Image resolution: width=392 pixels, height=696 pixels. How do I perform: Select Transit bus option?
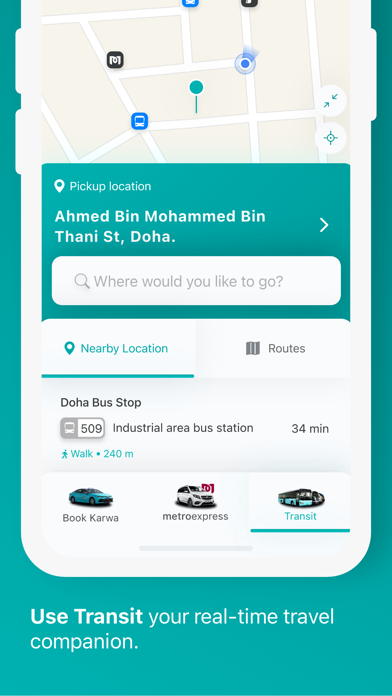(x=301, y=503)
